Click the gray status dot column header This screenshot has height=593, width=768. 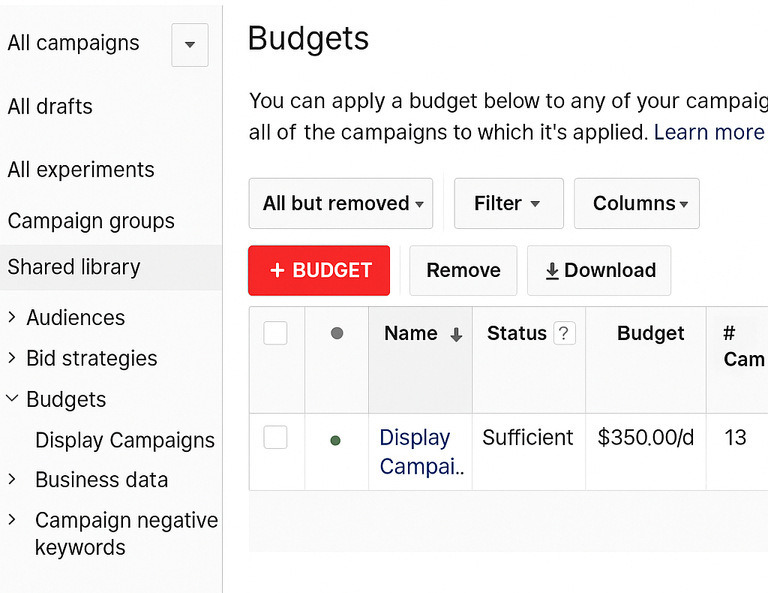[337, 333]
